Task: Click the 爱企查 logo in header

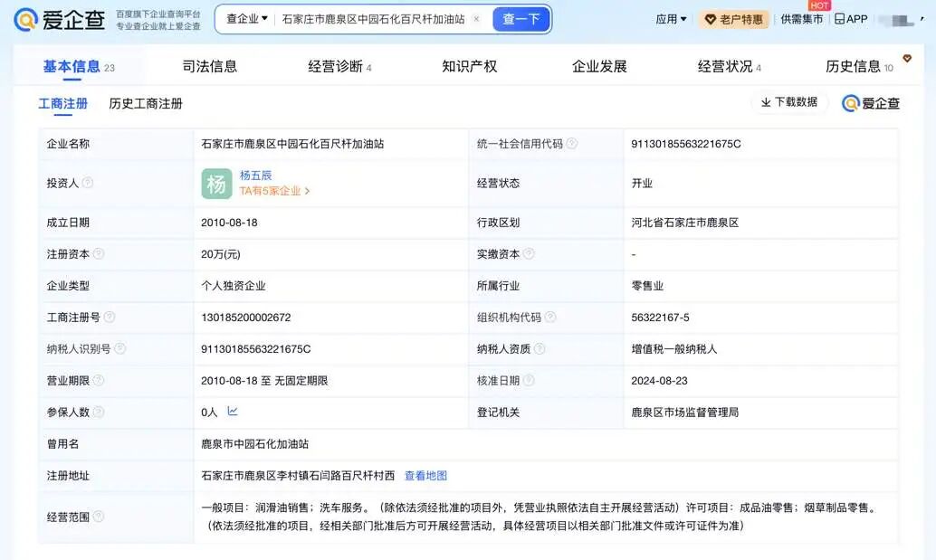Action: (59, 20)
